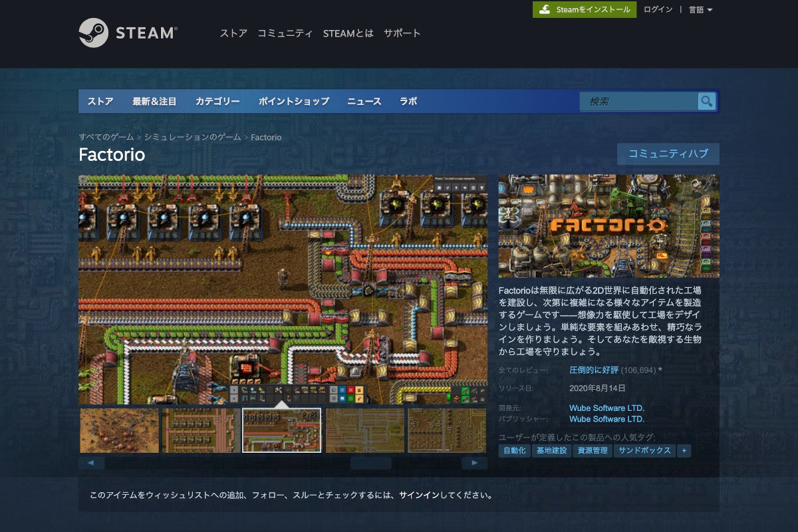Open the サポート header link
Viewport: 798px width, 532px height.
point(402,33)
